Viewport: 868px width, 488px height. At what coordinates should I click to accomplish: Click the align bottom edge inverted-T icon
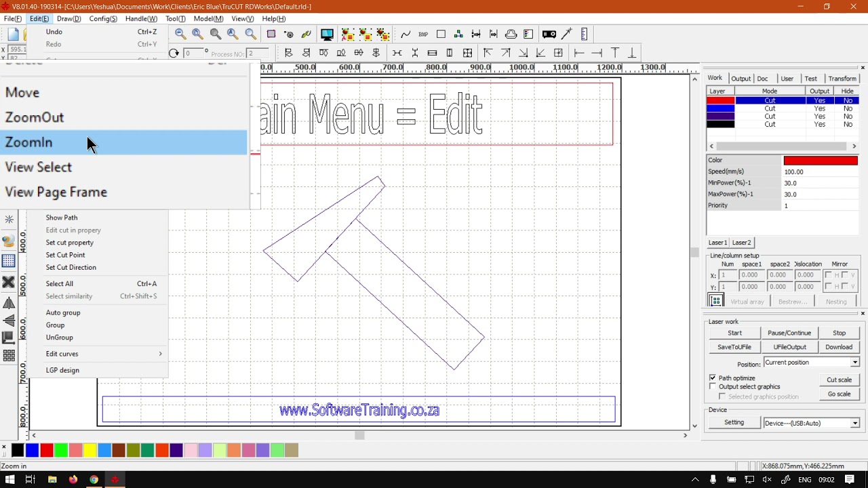632,53
